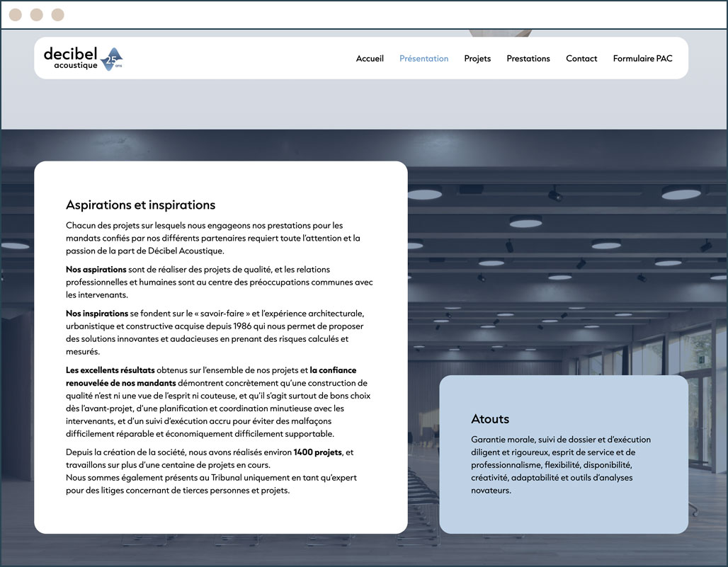This screenshot has width=728, height=567.
Task: Go to the Accueil page
Action: coord(370,59)
